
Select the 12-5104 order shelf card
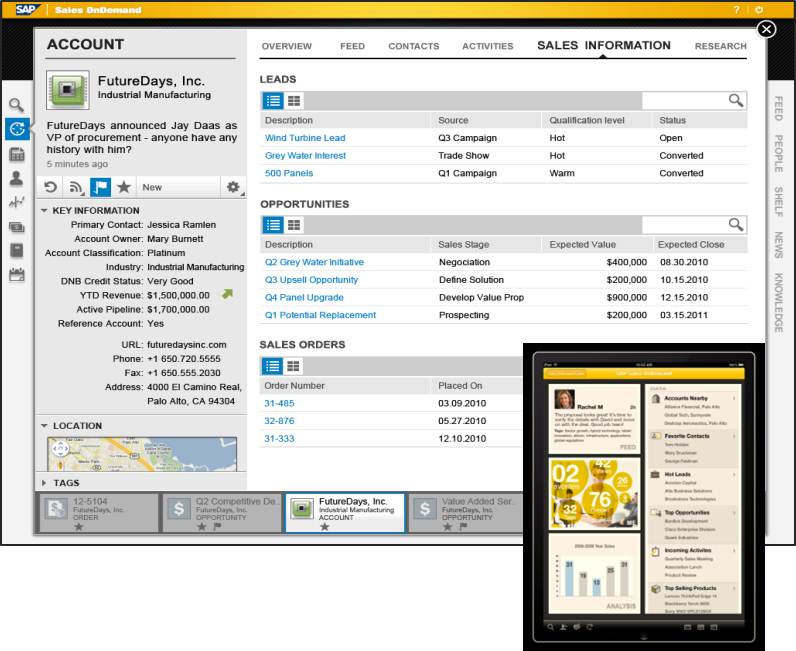coord(98,513)
